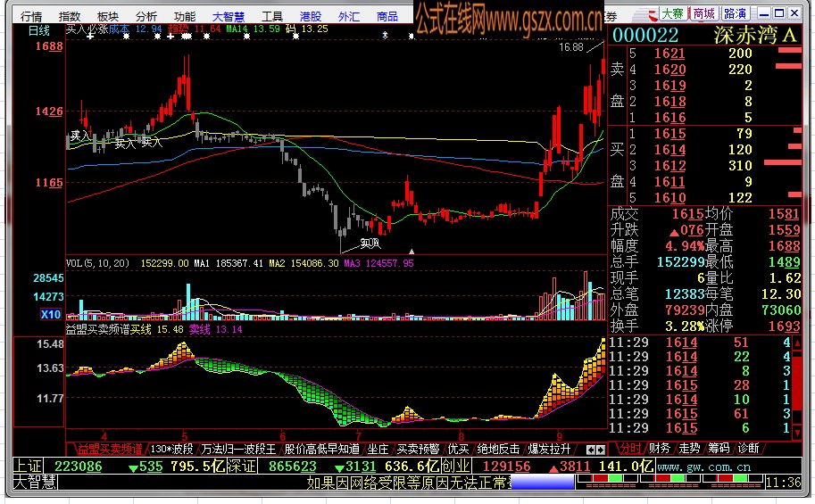815x504 pixels.
Task: Click the 深证 index label
Action: [242, 466]
